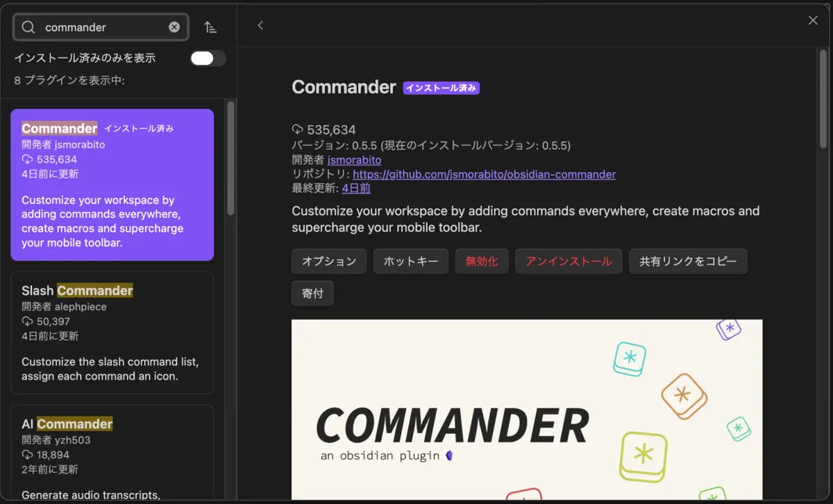Open the sort order options icon

pyautogui.click(x=210, y=27)
